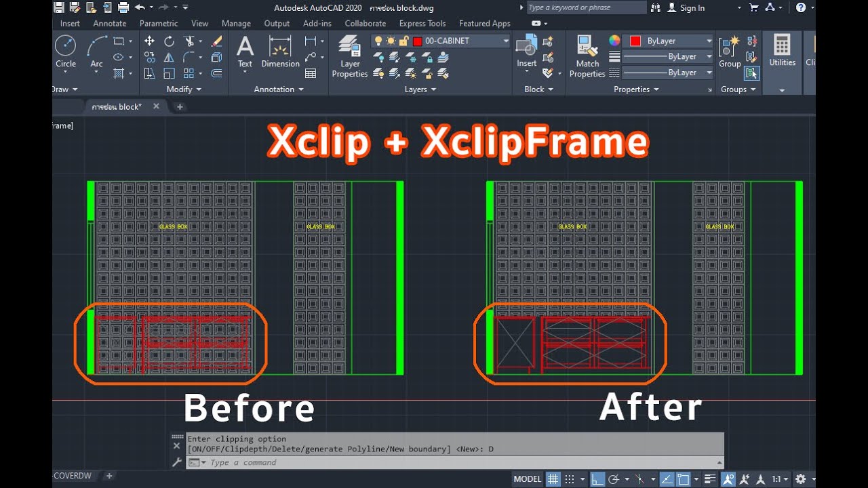Toggle layer freeze sun icon
The image size is (868, 488).
coord(391,41)
